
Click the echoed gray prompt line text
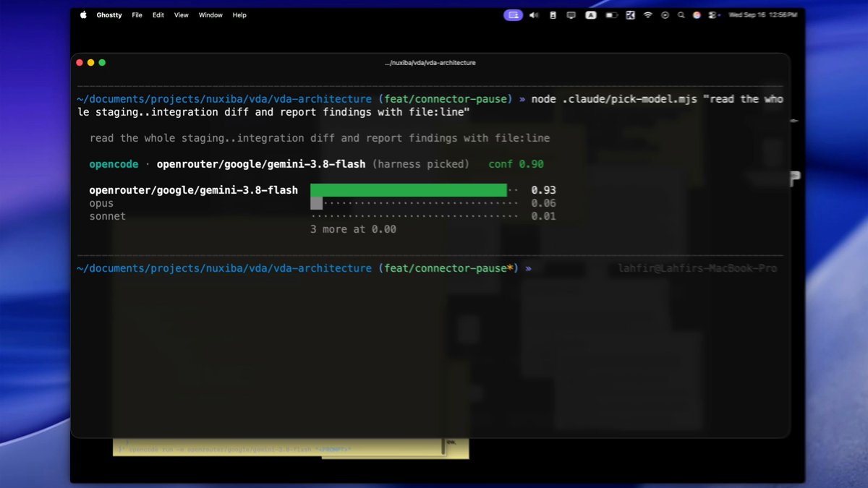pos(320,138)
